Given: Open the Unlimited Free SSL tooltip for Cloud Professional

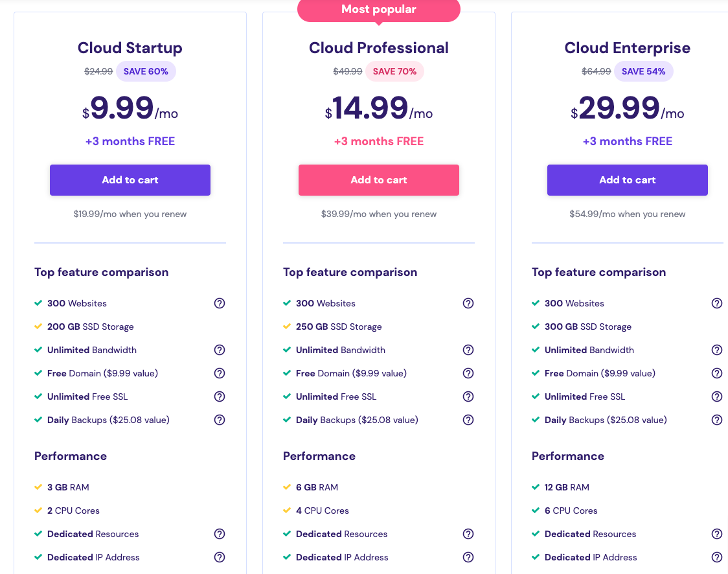Looking at the screenshot, I should (468, 396).
